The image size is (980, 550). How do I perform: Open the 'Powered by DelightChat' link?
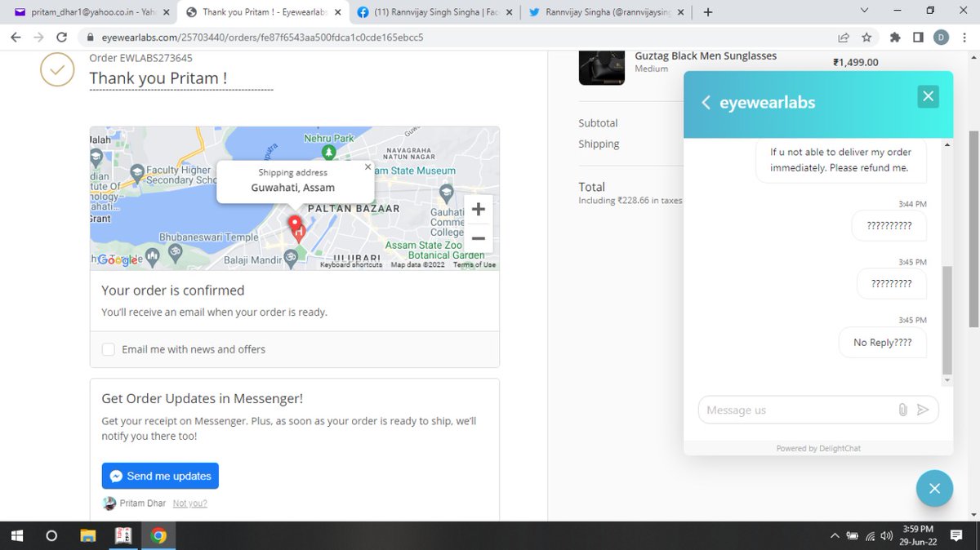pos(818,448)
